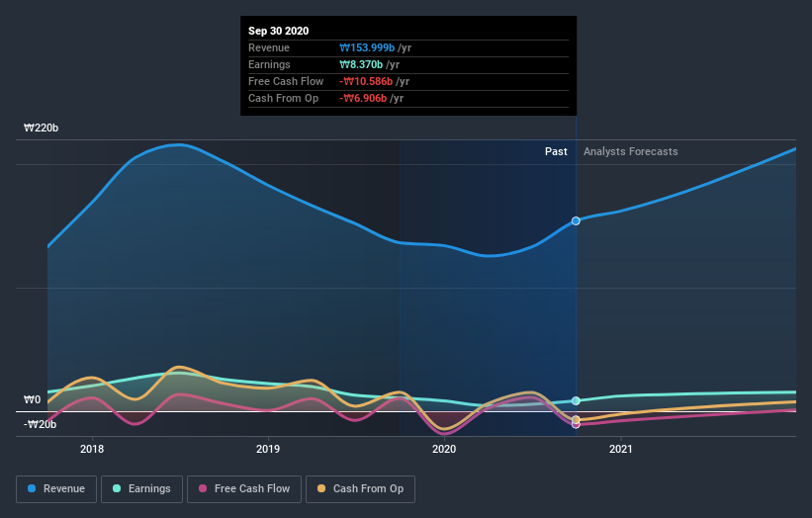Click the Analysts Forecasts label
This screenshot has height=518, width=812.
[x=631, y=151]
